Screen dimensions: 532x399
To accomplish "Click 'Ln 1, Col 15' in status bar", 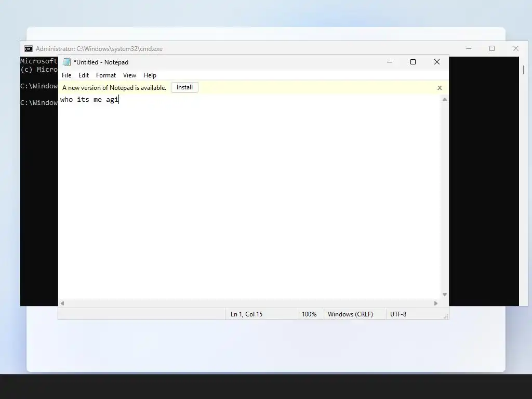I will (246, 314).
